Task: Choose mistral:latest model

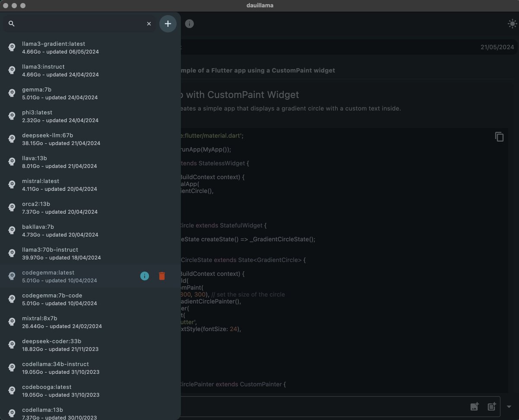Action: pyautogui.click(x=90, y=185)
